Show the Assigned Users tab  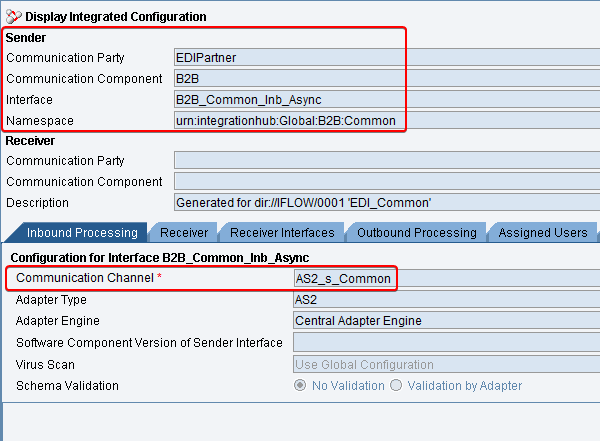(x=543, y=232)
